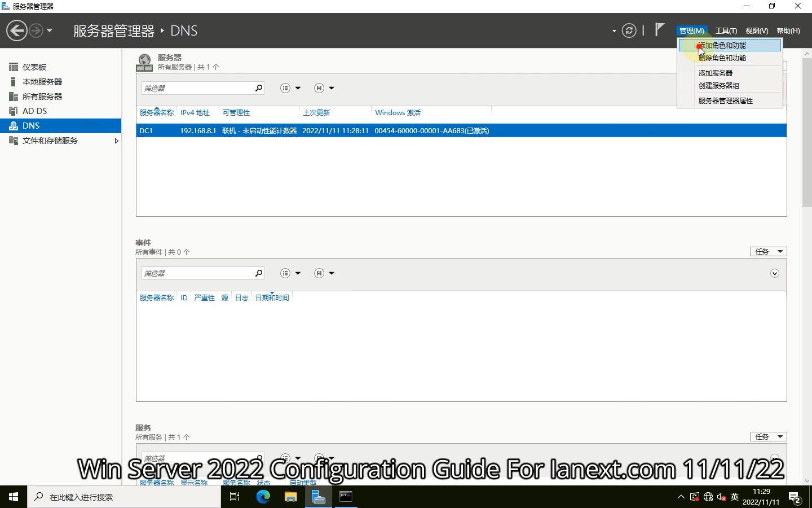Sort servers by Windows 激活 column

point(398,112)
